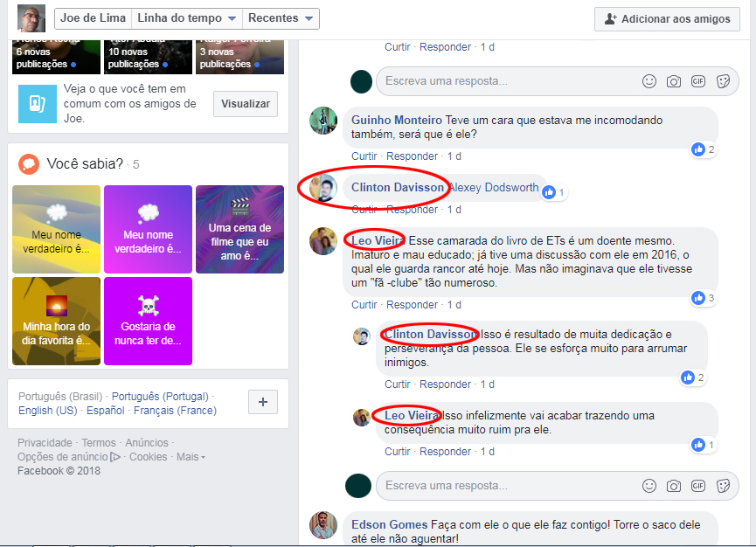Open emoji picker in top reply box
This screenshot has height=547, width=756.
(x=649, y=81)
